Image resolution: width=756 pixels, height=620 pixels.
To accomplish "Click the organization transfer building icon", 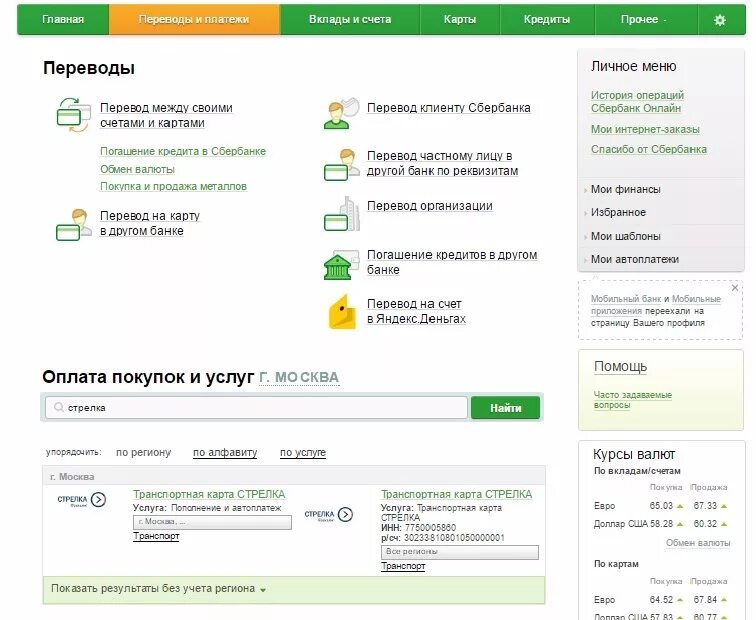I will pos(341,214).
